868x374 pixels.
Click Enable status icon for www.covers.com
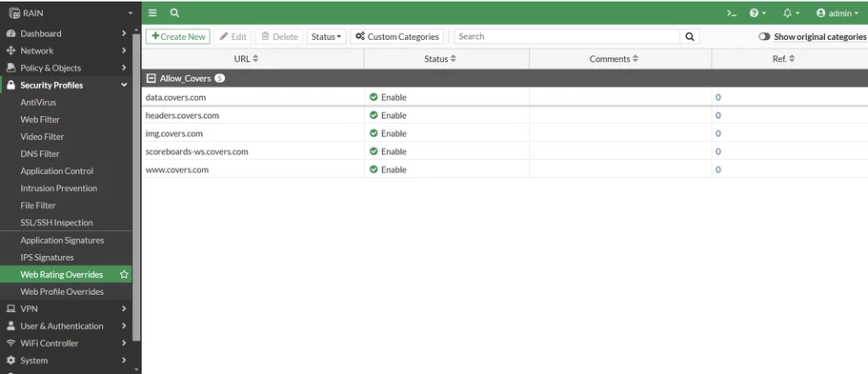tap(373, 169)
